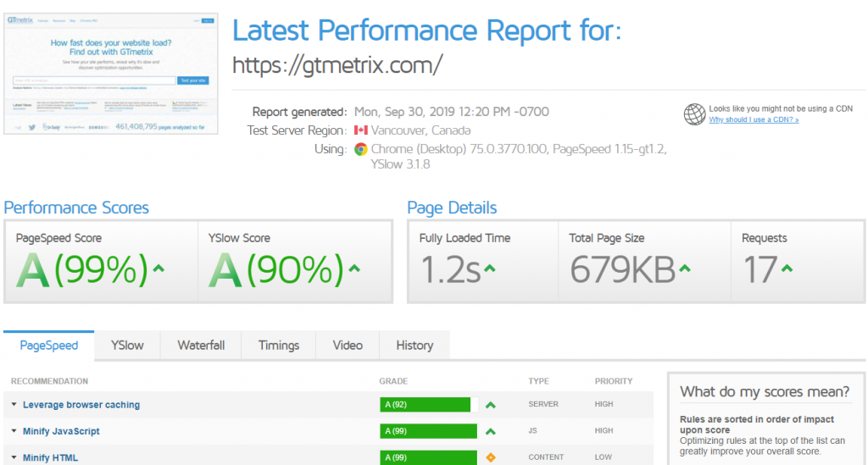Viewport: 868px width, 465px height.
Task: Click the https://gtmetrix.com/ report URL
Action: pos(337,65)
